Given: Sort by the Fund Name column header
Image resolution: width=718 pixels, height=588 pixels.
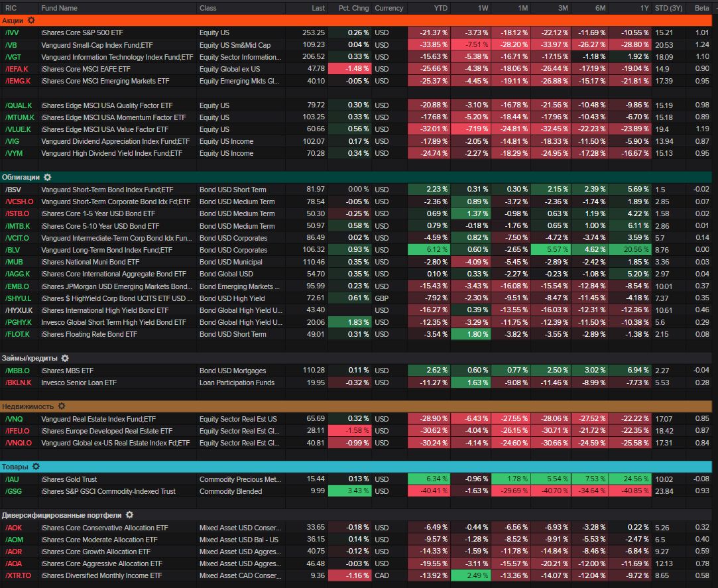Looking at the screenshot, I should 59,8.
